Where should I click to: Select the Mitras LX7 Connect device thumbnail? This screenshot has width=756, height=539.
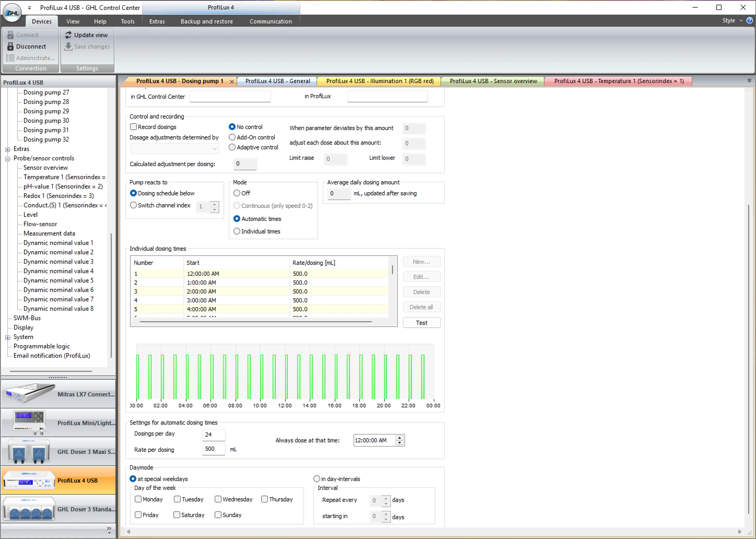click(x=29, y=394)
